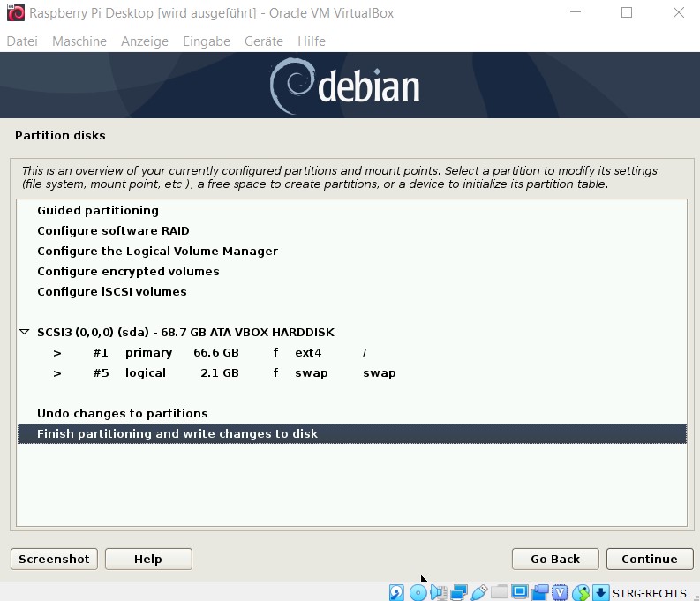700x601 pixels.
Task: Click the keyboard capture arrow icon
Action: pos(601,592)
